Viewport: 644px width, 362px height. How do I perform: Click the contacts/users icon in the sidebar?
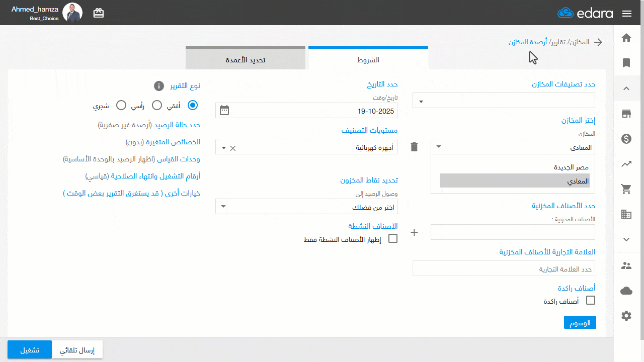626,265
